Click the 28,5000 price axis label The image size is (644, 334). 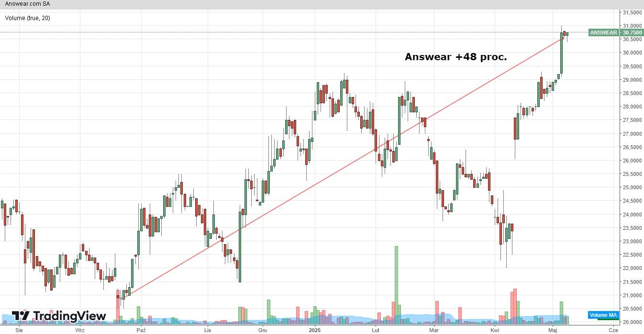633,93
